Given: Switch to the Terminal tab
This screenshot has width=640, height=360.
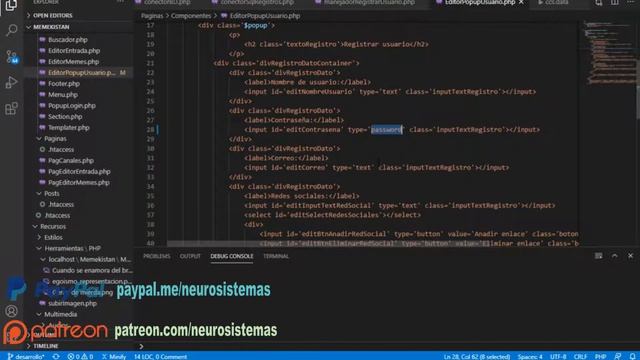Looking at the screenshot, I should click(x=276, y=256).
